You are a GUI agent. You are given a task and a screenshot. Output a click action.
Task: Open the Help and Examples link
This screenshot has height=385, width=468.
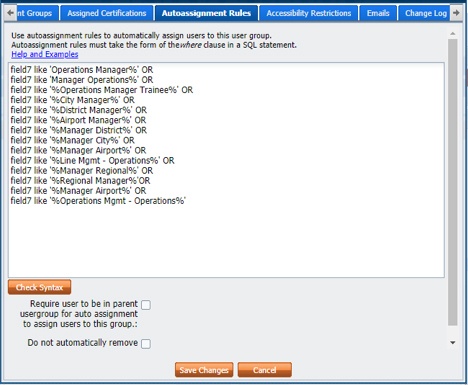tap(45, 54)
